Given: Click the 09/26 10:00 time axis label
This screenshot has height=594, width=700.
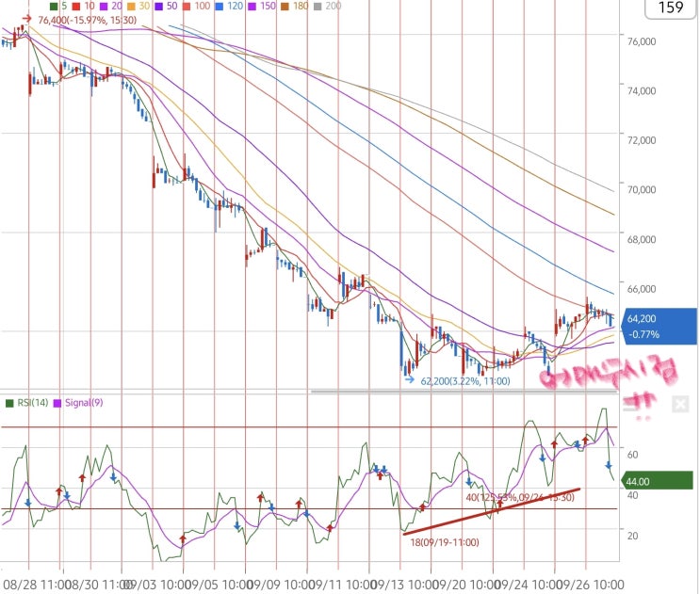Looking at the screenshot, I should point(589,585).
